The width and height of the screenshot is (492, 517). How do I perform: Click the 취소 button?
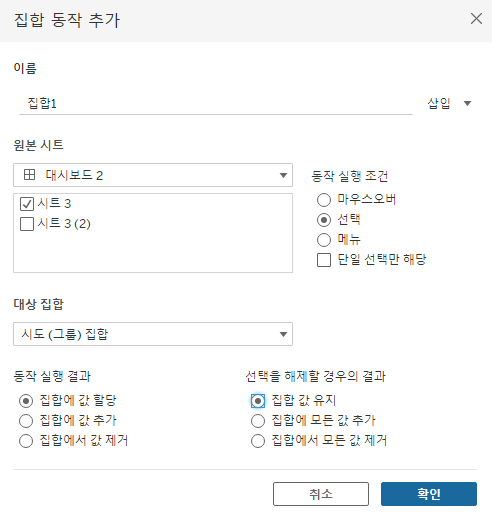tap(321, 494)
